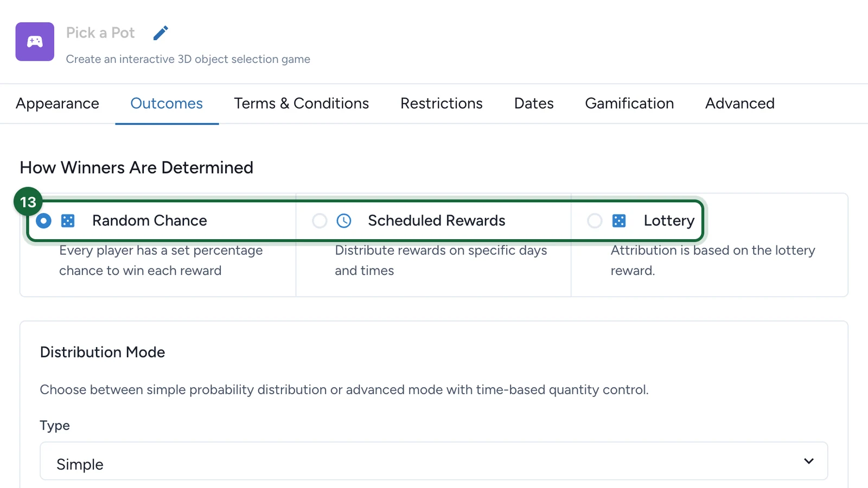Viewport: 868px width, 488px height.
Task: Select the Scheduled Rewards radio button
Action: 320,221
